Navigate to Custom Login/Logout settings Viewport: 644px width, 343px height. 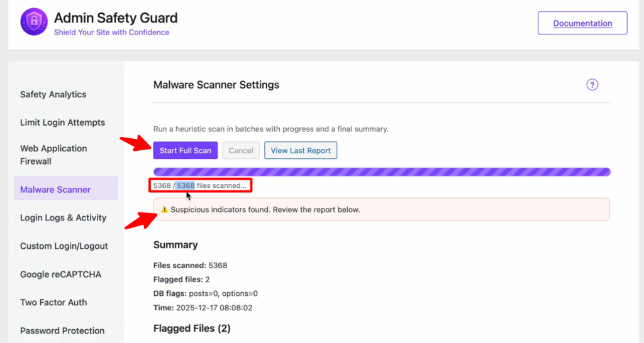tap(64, 246)
